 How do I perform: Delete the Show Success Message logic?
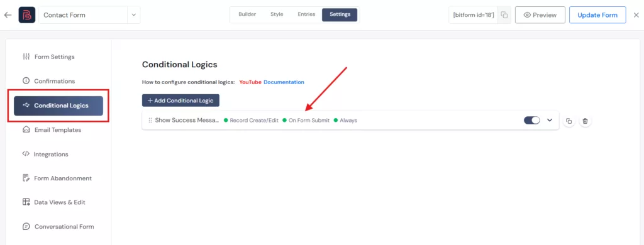point(586,121)
